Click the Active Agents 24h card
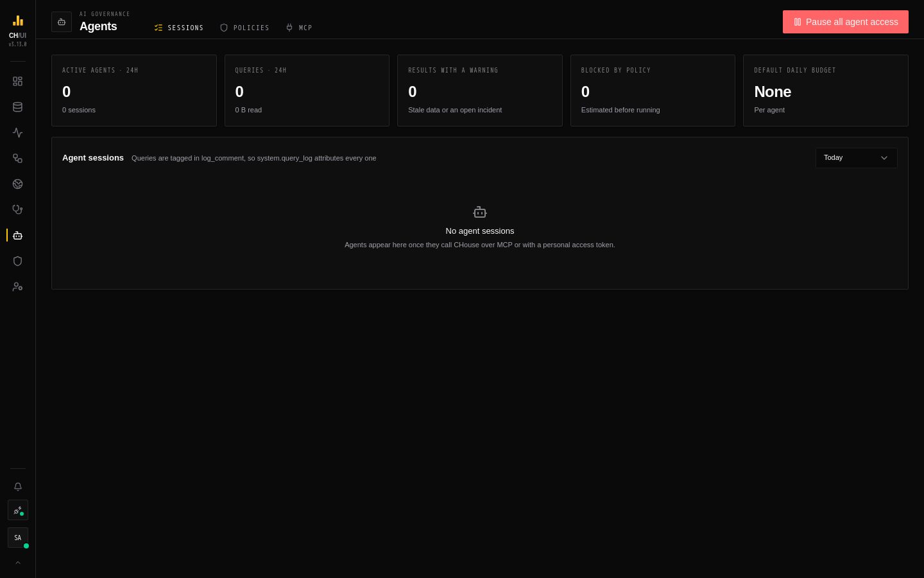This screenshot has width=924, height=578. pyautogui.click(x=134, y=91)
